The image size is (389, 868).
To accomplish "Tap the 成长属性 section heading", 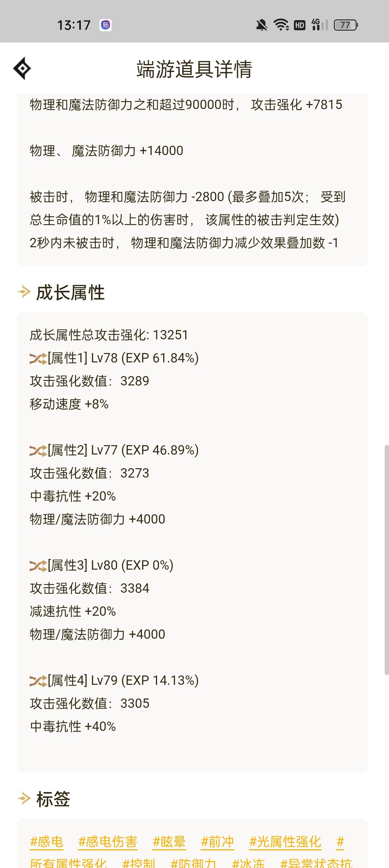I will 70,292.
